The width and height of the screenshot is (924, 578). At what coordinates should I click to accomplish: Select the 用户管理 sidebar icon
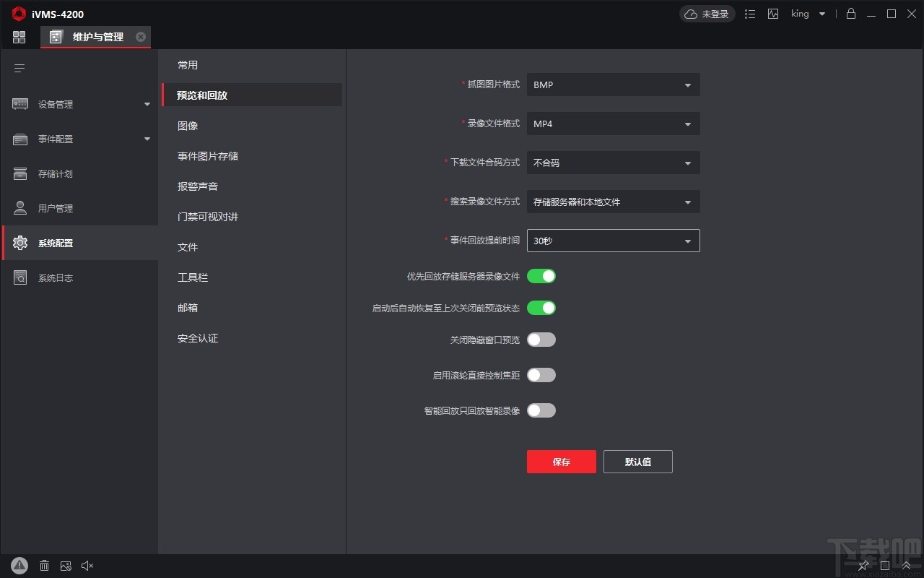pos(56,208)
